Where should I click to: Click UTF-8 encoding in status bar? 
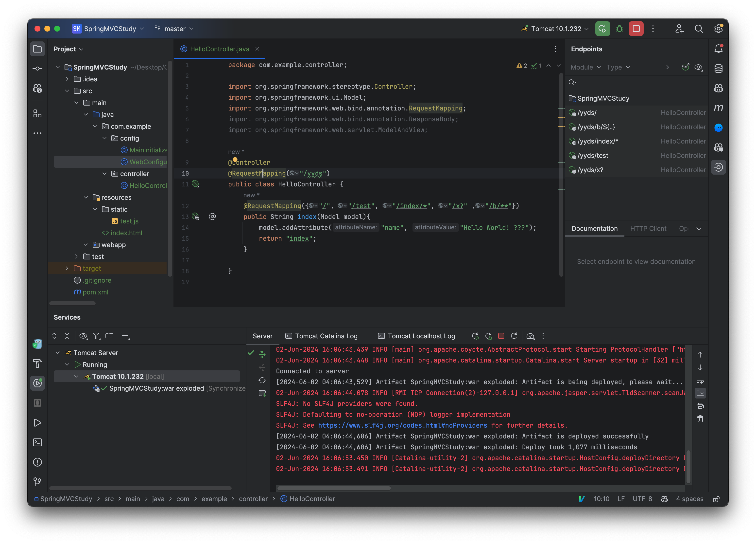[642, 499]
